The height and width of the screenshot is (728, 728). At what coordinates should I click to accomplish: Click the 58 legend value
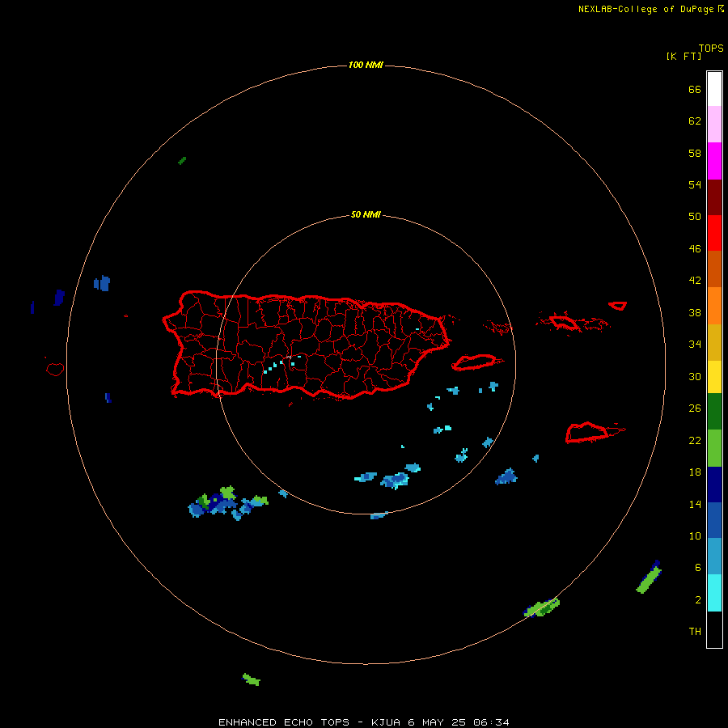click(x=695, y=153)
